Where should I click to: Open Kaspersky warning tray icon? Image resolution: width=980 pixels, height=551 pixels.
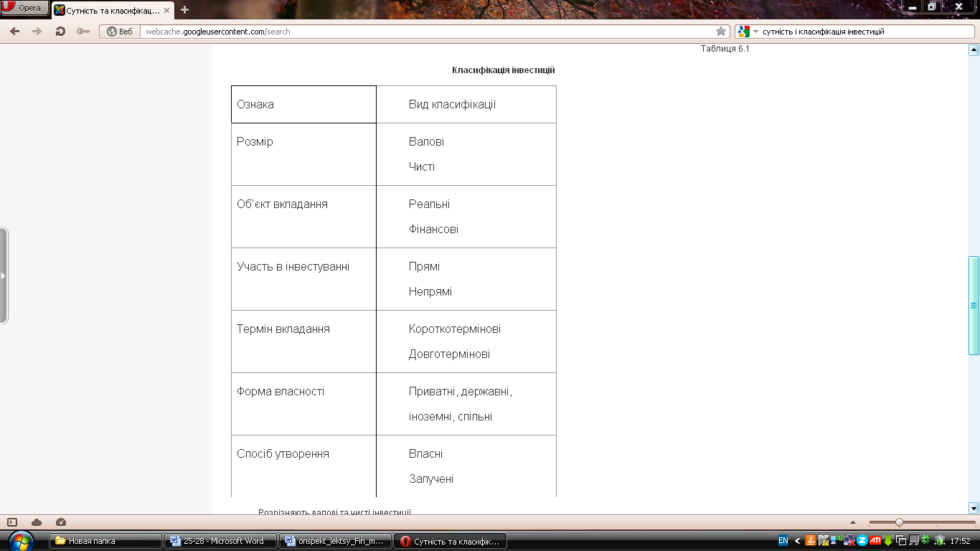[x=824, y=541]
